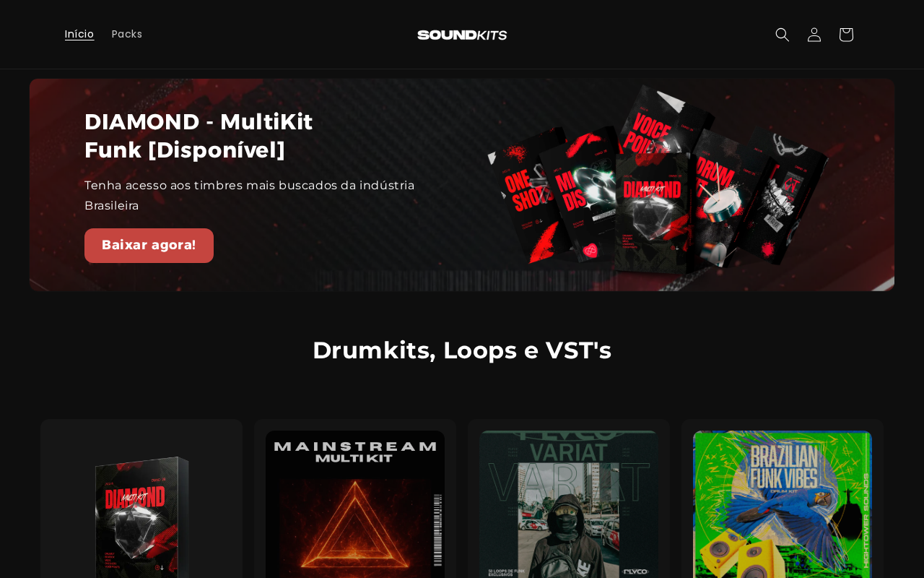Open the search magnifier icon
The width and height of the screenshot is (924, 578).
783,35
